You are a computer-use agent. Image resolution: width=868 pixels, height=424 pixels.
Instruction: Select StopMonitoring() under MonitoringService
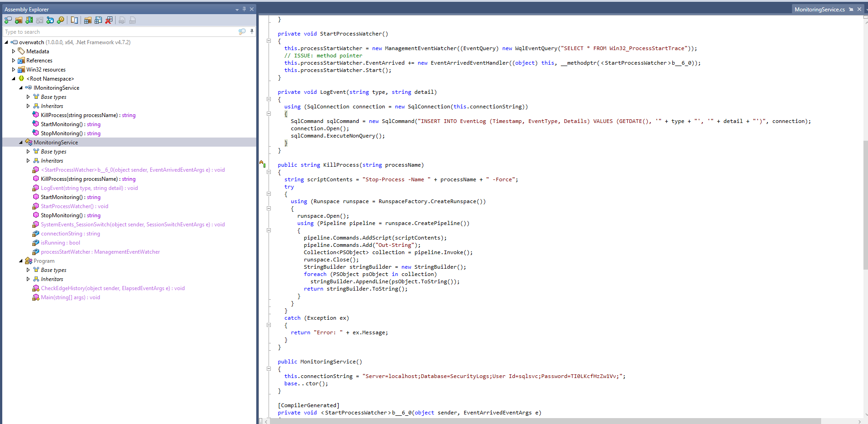71,215
